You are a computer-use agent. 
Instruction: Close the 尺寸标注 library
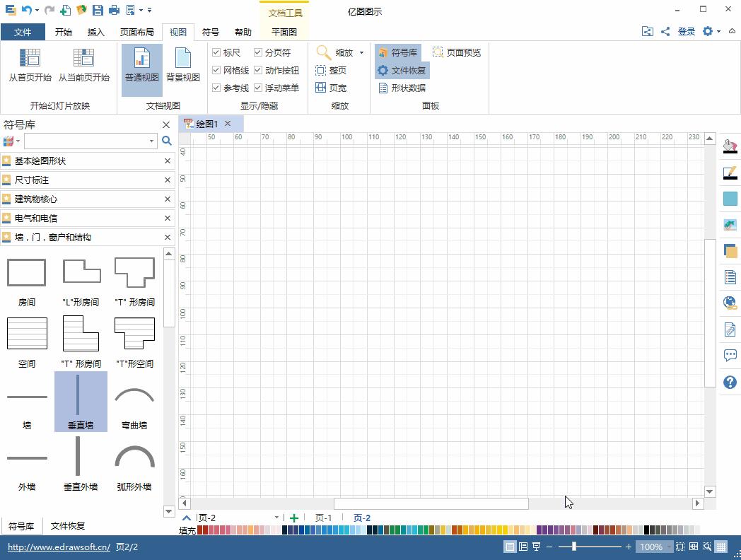[x=168, y=180]
